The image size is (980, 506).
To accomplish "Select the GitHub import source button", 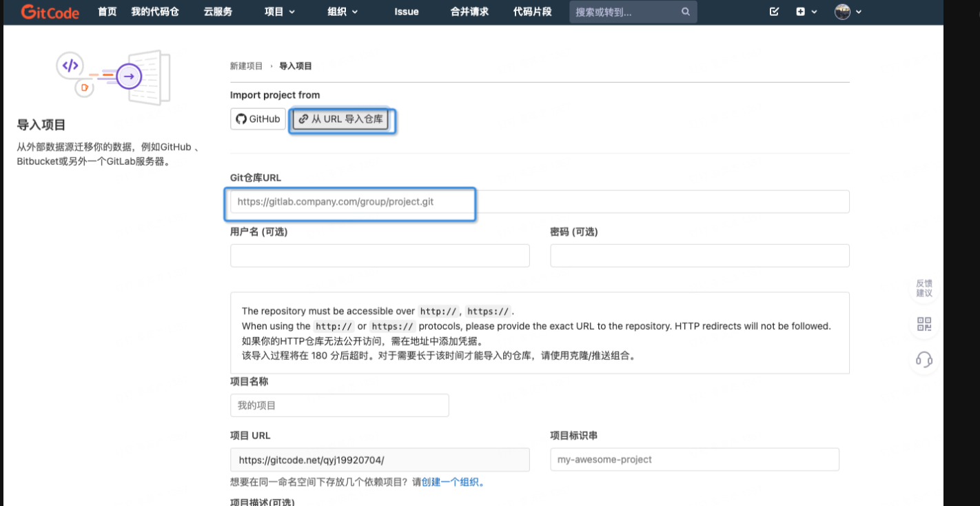I will click(x=257, y=118).
